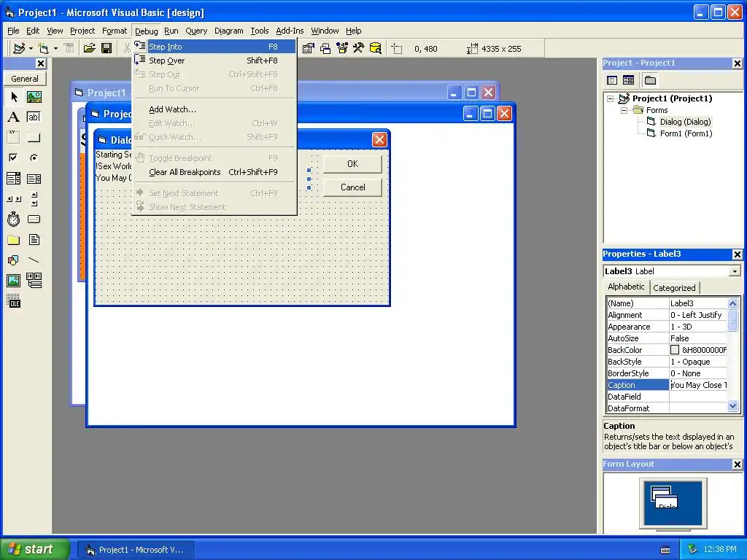Select the OptionButton control tool
This screenshot has width=747, height=560.
[34, 157]
